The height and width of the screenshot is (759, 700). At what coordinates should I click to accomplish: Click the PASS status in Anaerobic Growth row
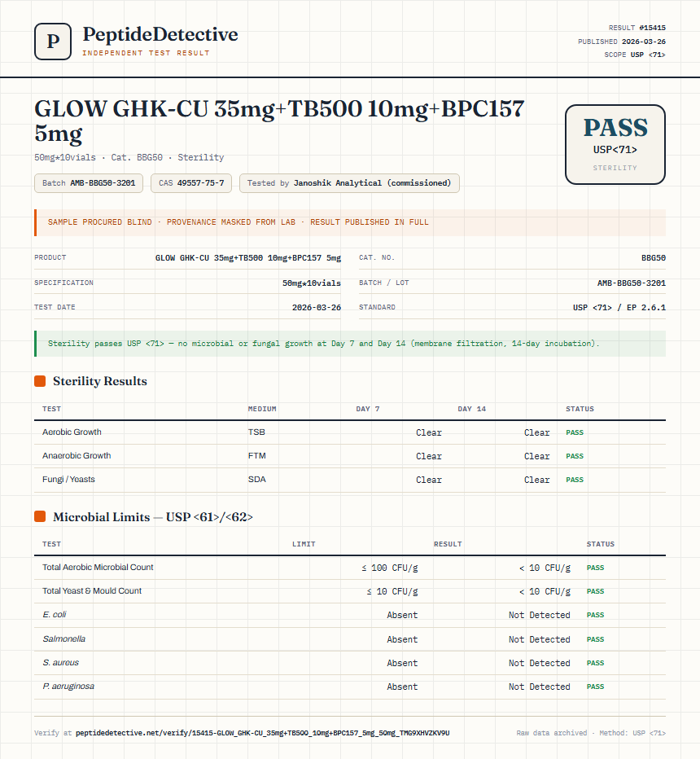(575, 457)
